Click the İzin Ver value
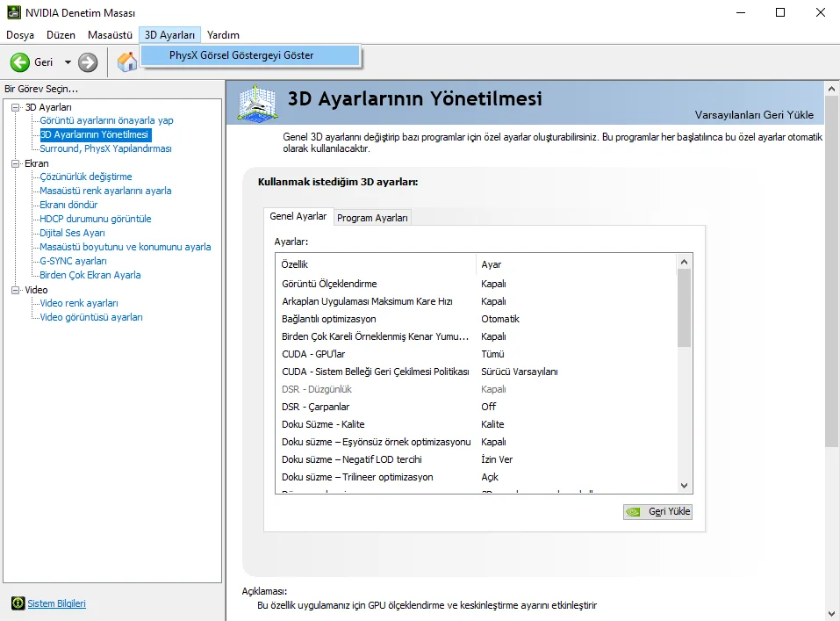Screen dimensions: 840x621 click(x=497, y=459)
